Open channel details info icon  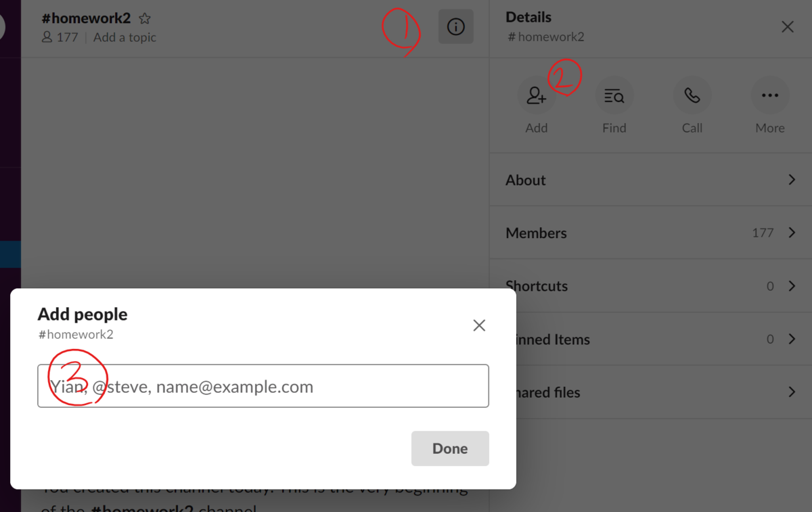[456, 27]
